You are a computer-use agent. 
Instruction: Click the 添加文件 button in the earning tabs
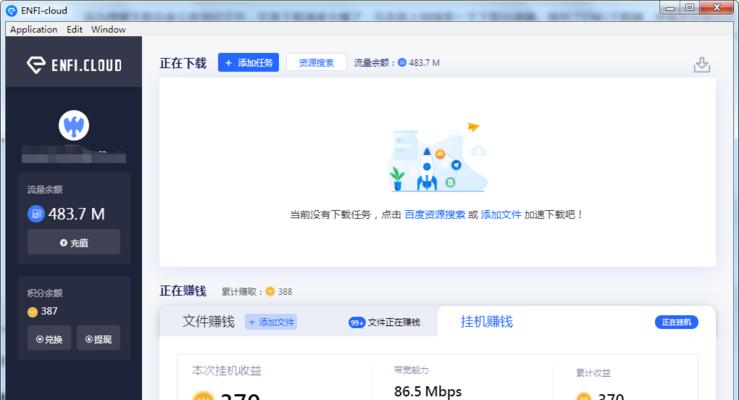click(271, 322)
